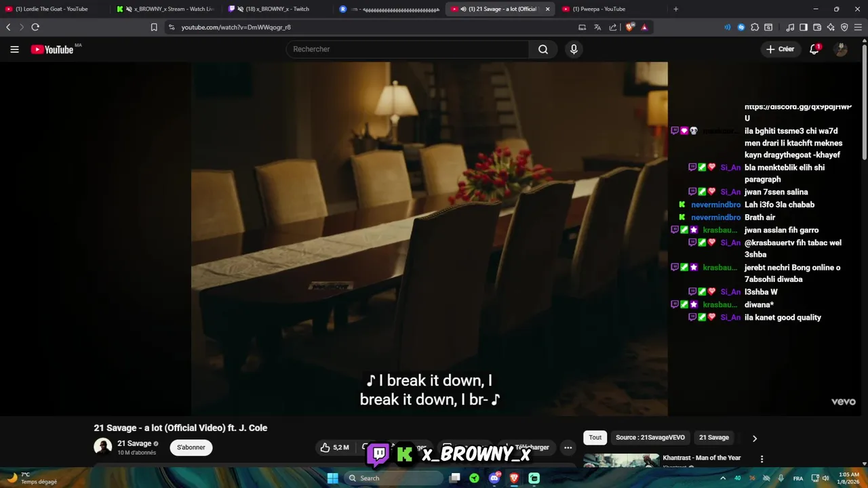Open the volume tray icon

(x=825, y=478)
